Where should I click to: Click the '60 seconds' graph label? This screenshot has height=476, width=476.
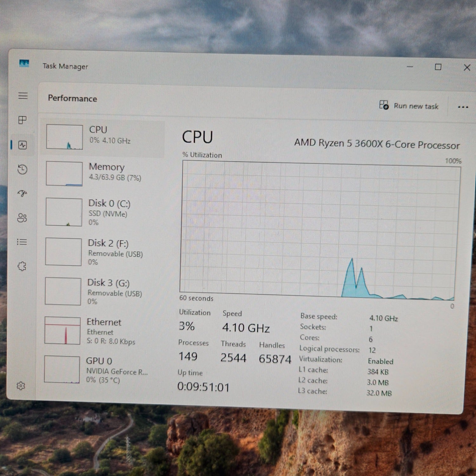(x=196, y=298)
